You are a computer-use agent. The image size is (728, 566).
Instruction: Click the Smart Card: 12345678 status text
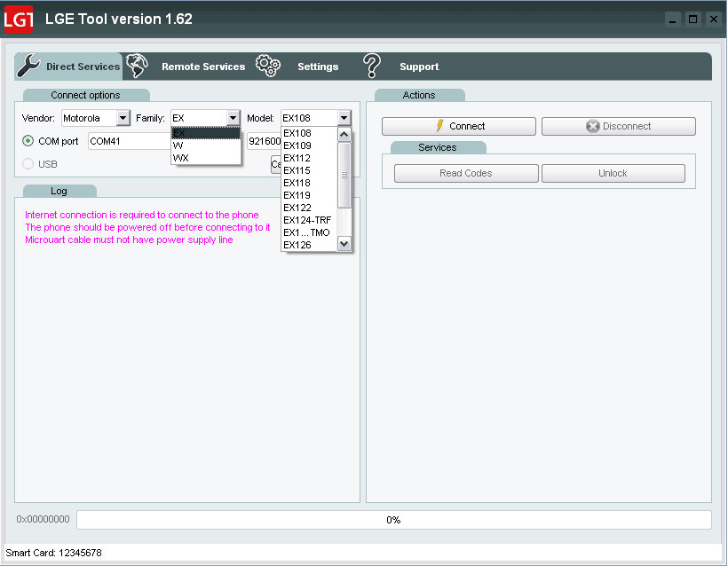point(53,553)
